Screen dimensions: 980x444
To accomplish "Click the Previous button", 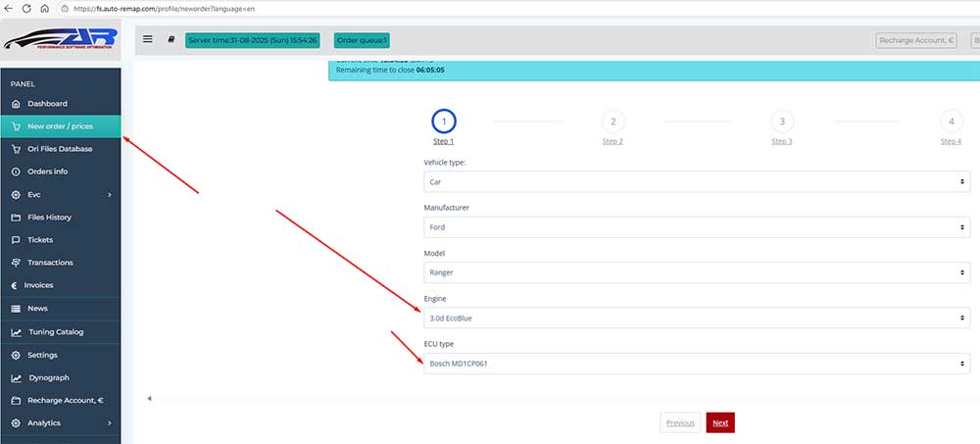I will [680, 422].
